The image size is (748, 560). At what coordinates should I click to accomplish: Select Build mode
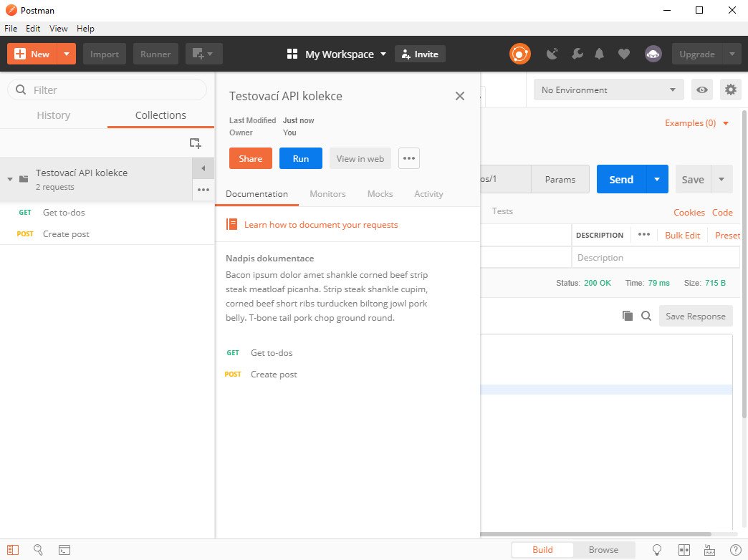[x=543, y=549]
